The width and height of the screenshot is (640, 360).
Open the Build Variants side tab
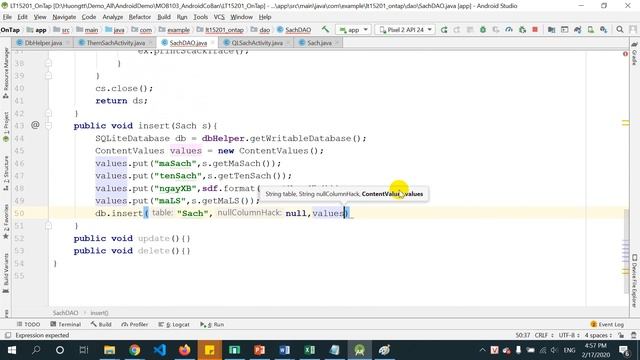6,273
